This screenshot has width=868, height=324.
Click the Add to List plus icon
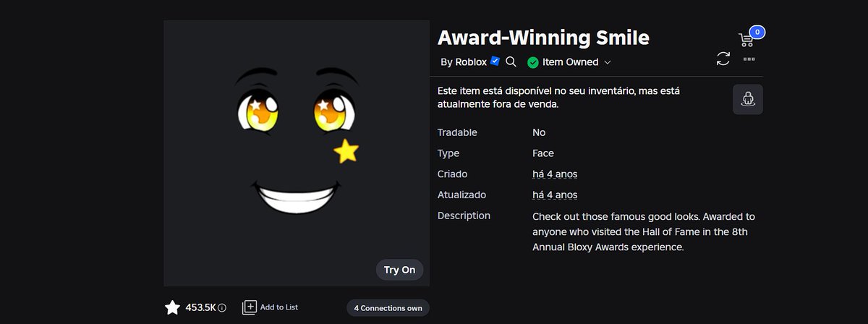[249, 307]
